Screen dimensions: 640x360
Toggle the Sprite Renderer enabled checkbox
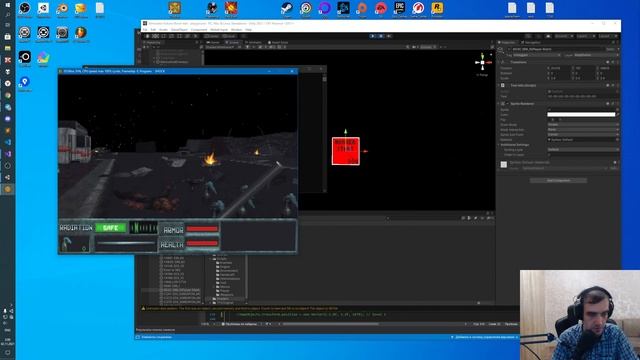click(x=508, y=104)
